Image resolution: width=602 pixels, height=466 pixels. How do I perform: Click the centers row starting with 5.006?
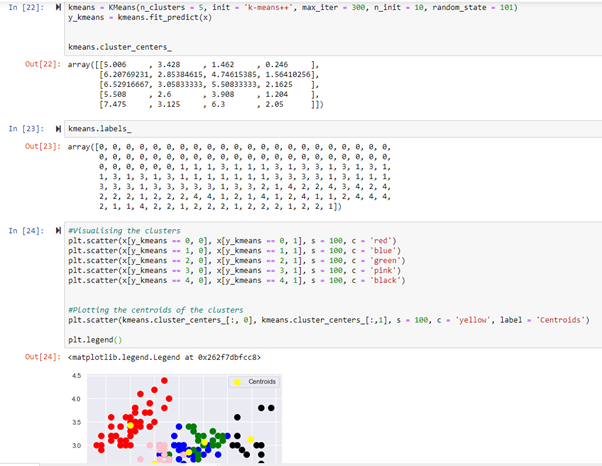[209, 64]
